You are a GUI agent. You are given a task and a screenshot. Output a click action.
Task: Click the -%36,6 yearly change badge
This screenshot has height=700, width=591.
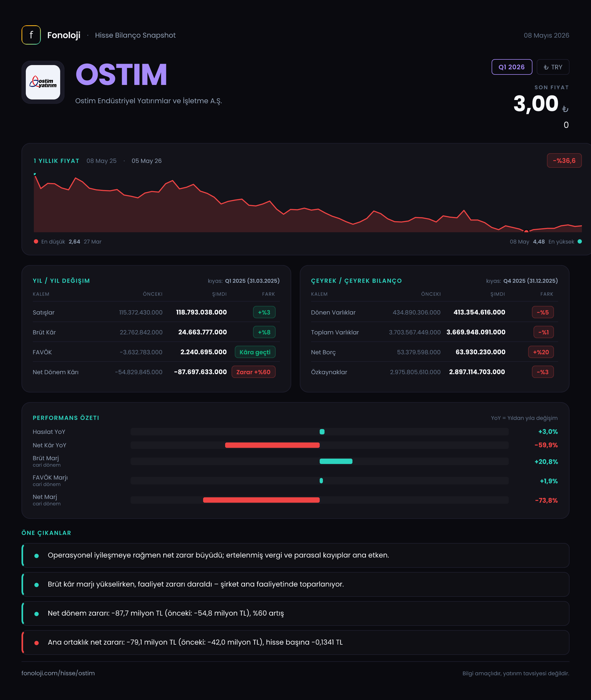coord(564,160)
